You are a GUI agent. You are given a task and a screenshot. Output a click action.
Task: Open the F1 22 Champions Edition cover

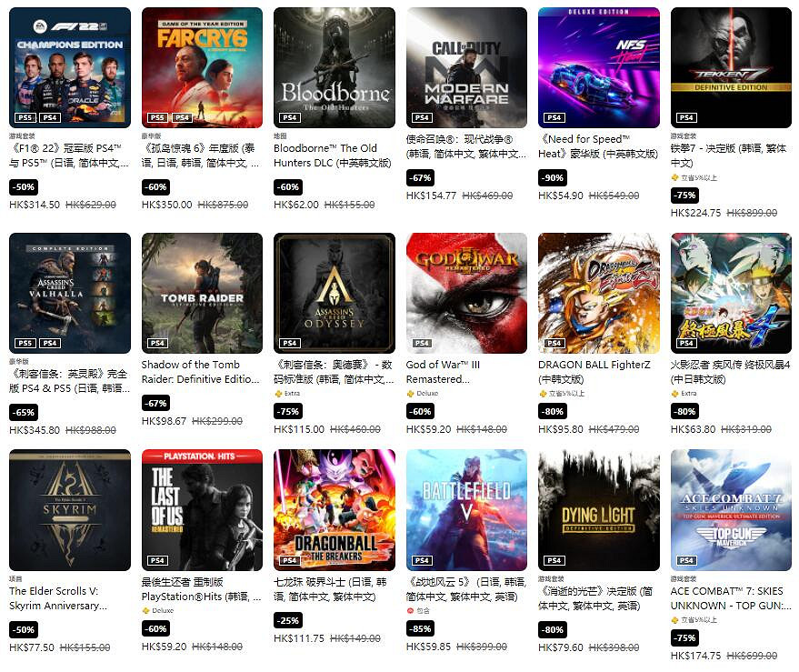point(70,67)
